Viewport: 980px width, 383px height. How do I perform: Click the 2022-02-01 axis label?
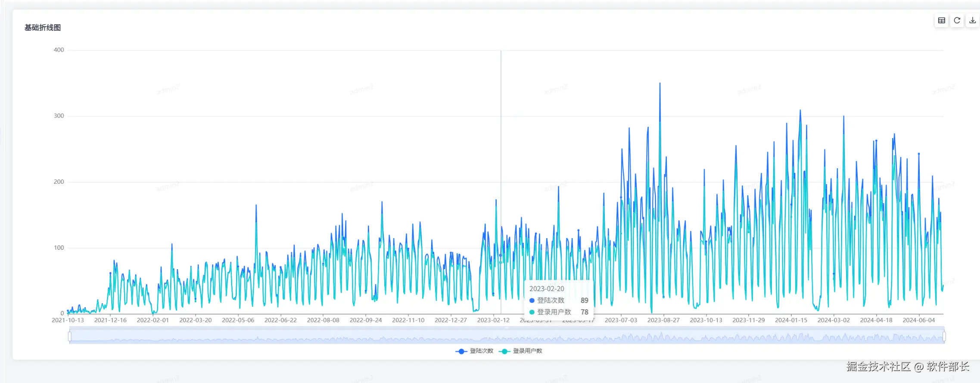[x=153, y=320]
